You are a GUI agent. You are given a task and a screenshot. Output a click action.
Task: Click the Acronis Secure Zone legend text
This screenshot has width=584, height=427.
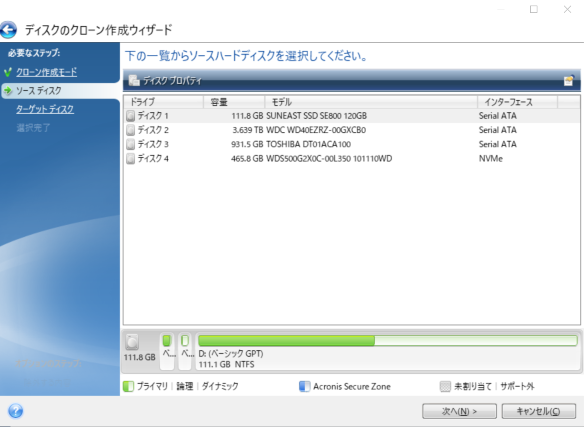tap(352, 386)
